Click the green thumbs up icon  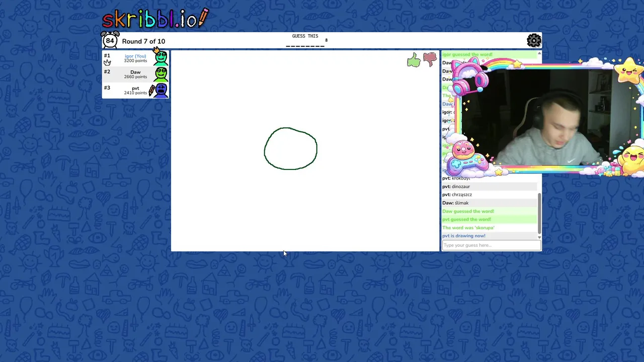click(414, 60)
